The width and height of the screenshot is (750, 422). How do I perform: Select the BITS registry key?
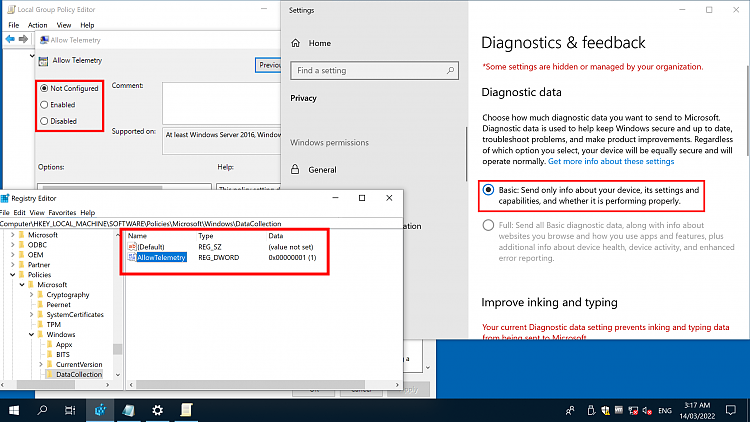click(x=63, y=355)
